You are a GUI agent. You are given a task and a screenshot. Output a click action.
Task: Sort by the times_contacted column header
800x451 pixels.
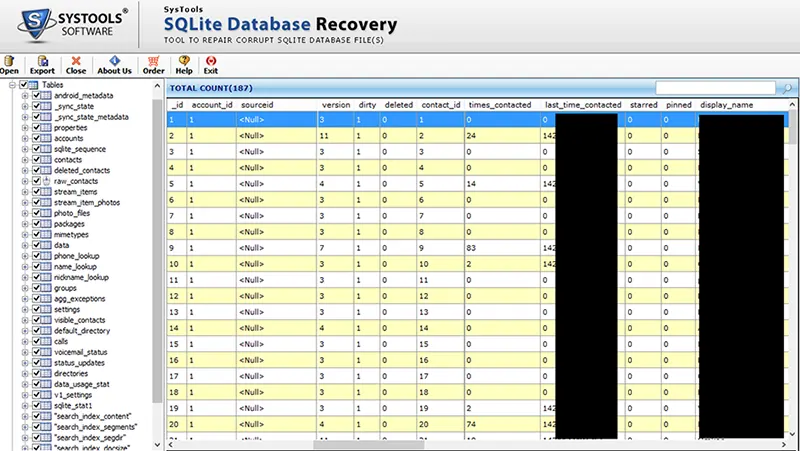click(x=503, y=105)
